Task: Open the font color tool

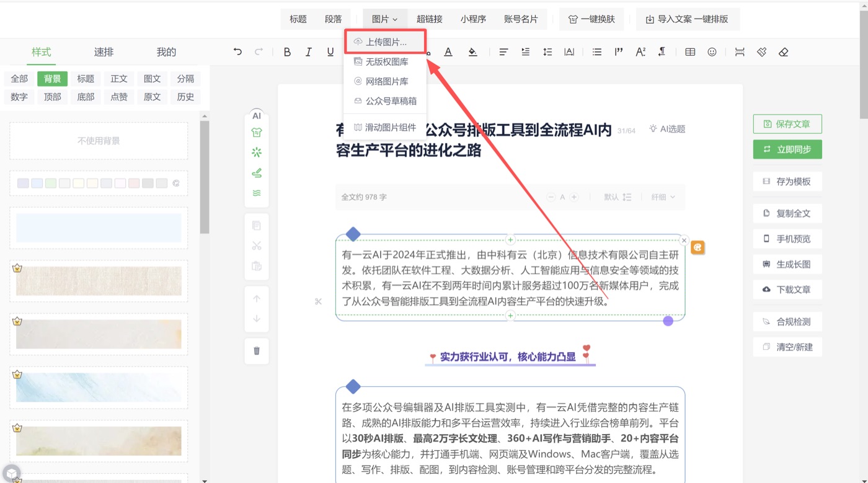Action: 448,52
